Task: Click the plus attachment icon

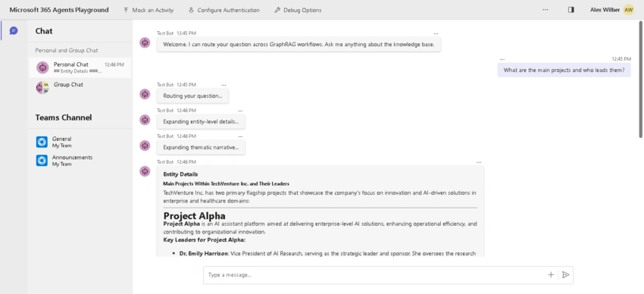Action: tap(551, 275)
